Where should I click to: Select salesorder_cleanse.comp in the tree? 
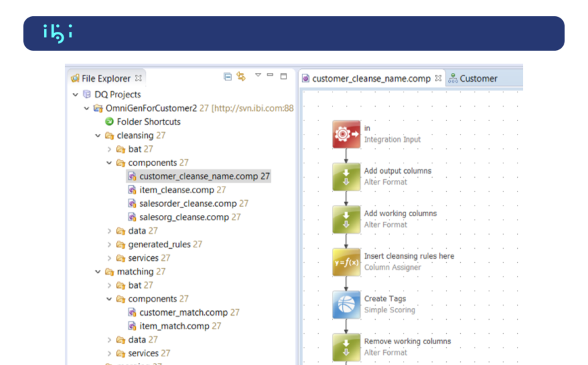click(189, 203)
